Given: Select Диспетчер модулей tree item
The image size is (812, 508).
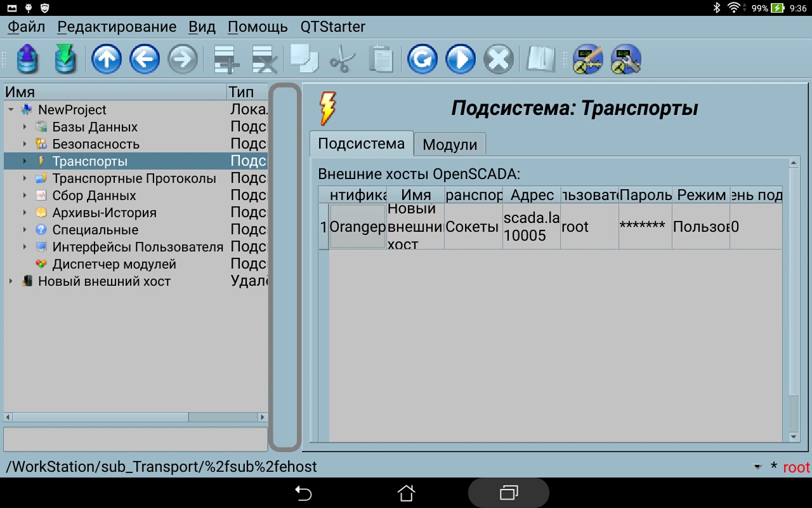Looking at the screenshot, I should coord(114,264).
